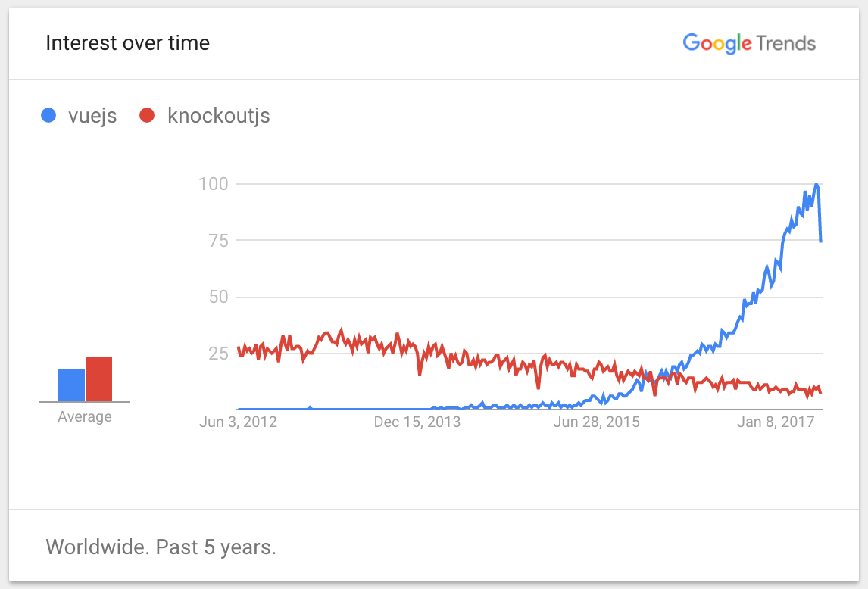Click the Jun 3, 2012 date label
This screenshot has height=589, width=868.
[238, 422]
